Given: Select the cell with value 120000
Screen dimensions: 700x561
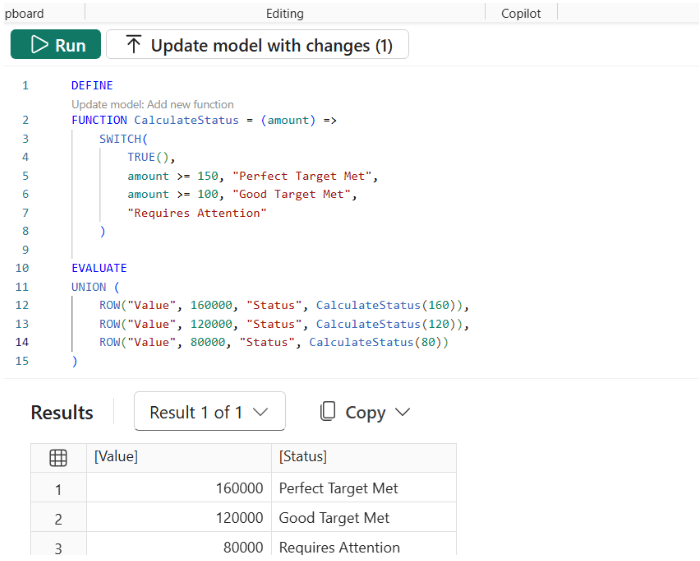Looking at the screenshot, I should pyautogui.click(x=179, y=517).
